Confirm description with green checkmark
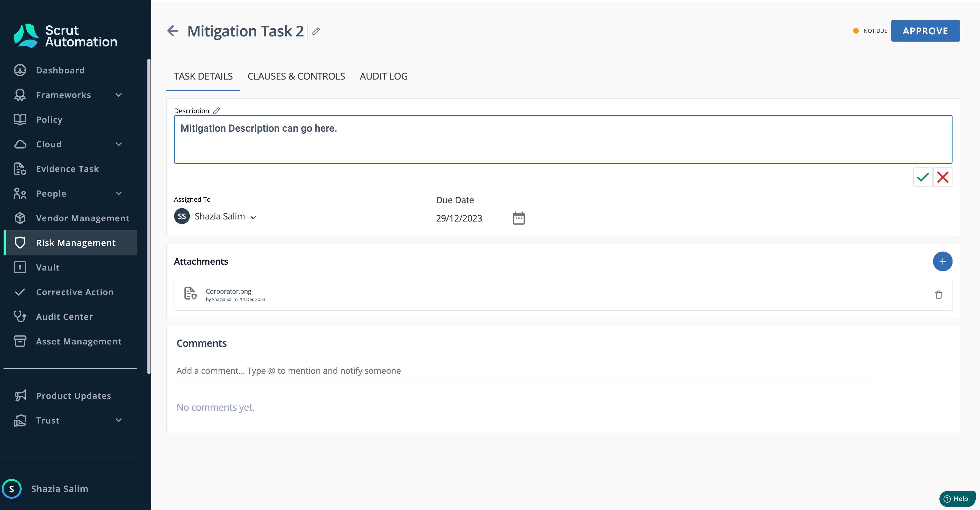This screenshot has width=980, height=510. click(x=923, y=177)
